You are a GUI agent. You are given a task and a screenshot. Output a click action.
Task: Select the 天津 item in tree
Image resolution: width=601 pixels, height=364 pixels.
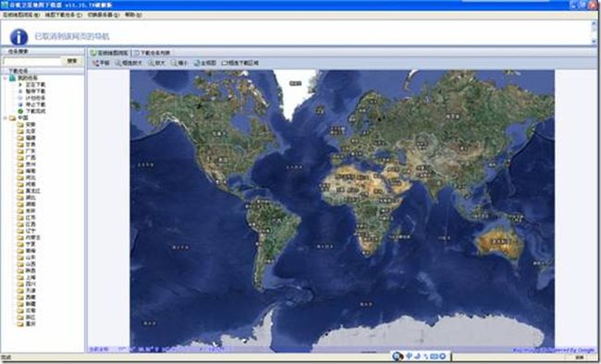[x=31, y=291]
